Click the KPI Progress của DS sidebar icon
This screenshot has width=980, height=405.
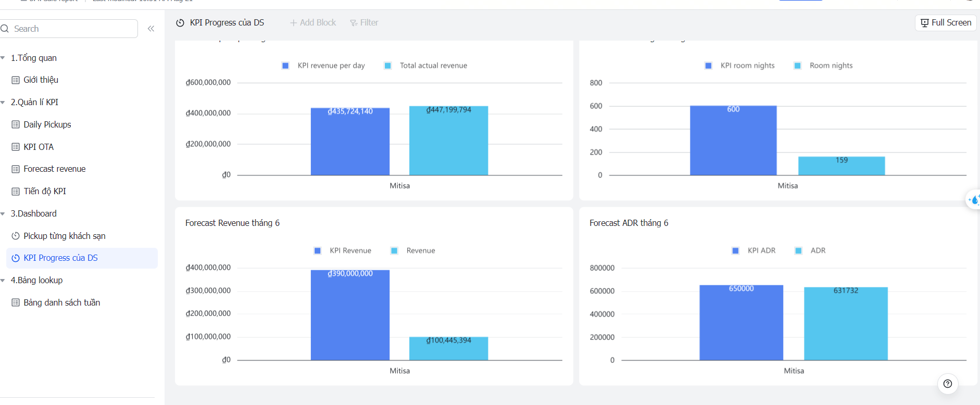16,258
